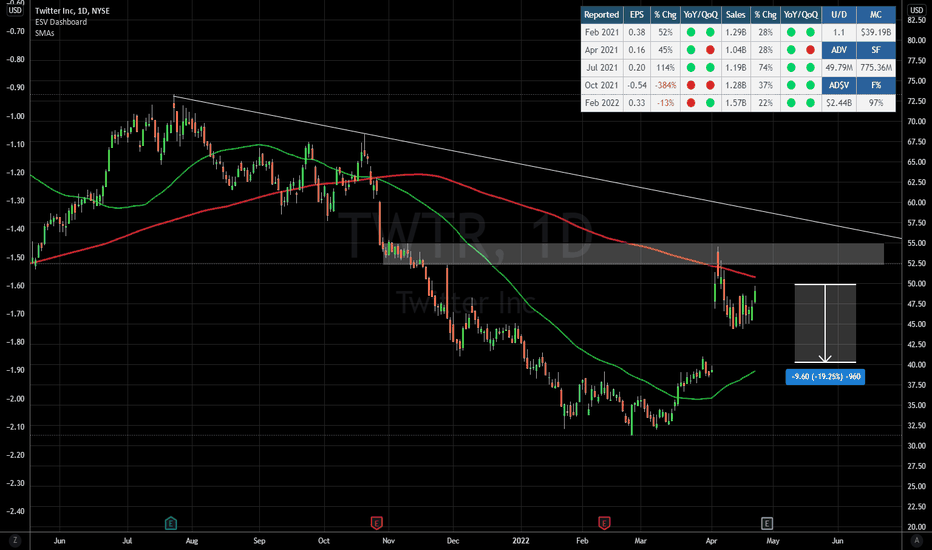Click the U/D header cell

[839, 15]
